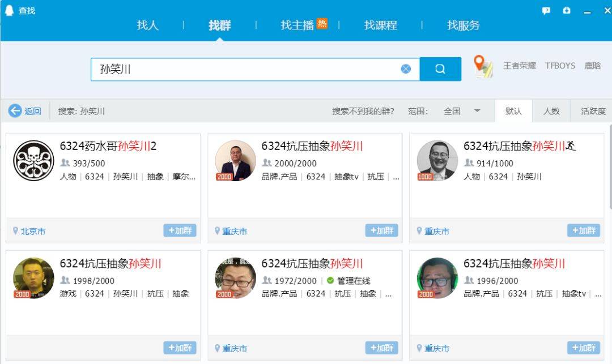Click the 王者荣耀 hot keyword
Image resolution: width=612 pixels, height=364 pixels.
click(x=519, y=66)
